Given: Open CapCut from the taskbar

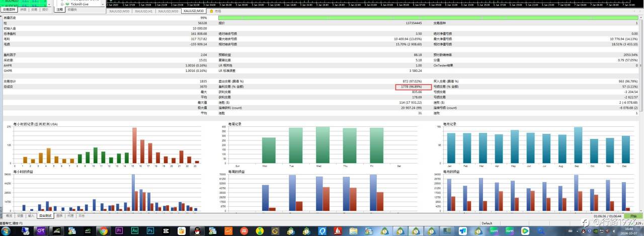Looking at the screenshot, I should coord(166,231).
